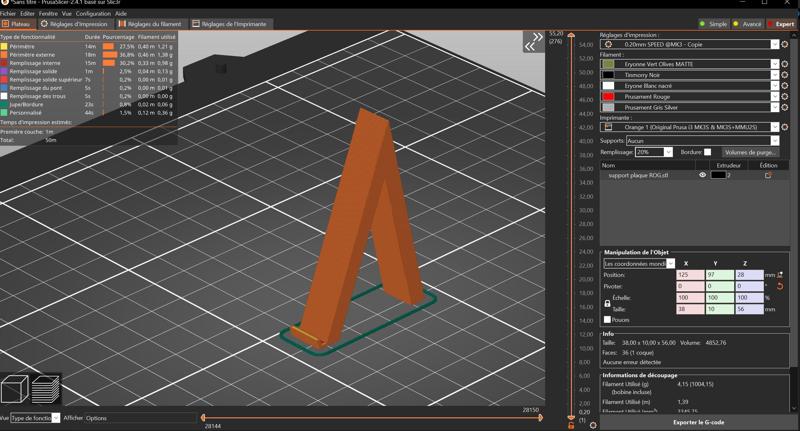Click the Prusament Rouge red color swatch

click(x=608, y=97)
